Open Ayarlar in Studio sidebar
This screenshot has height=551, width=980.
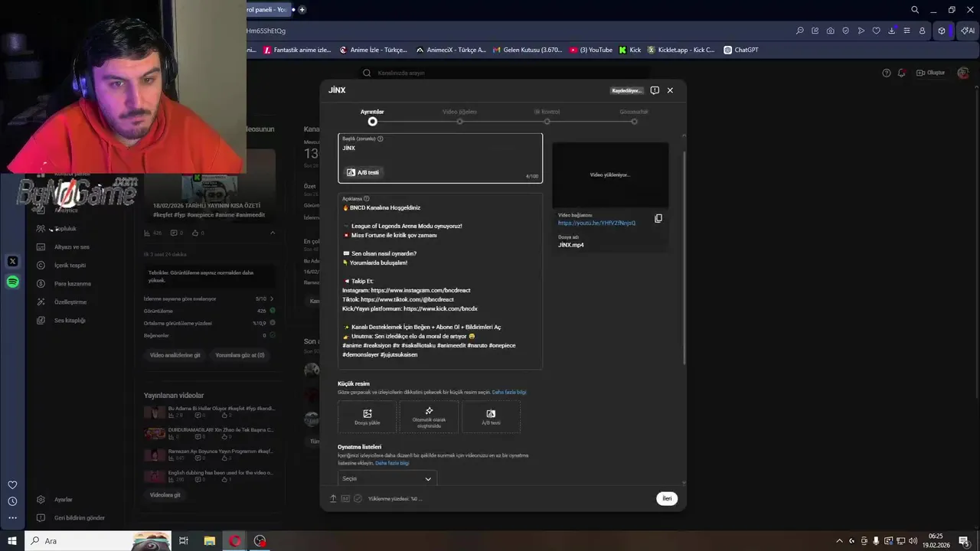pyautogui.click(x=63, y=500)
